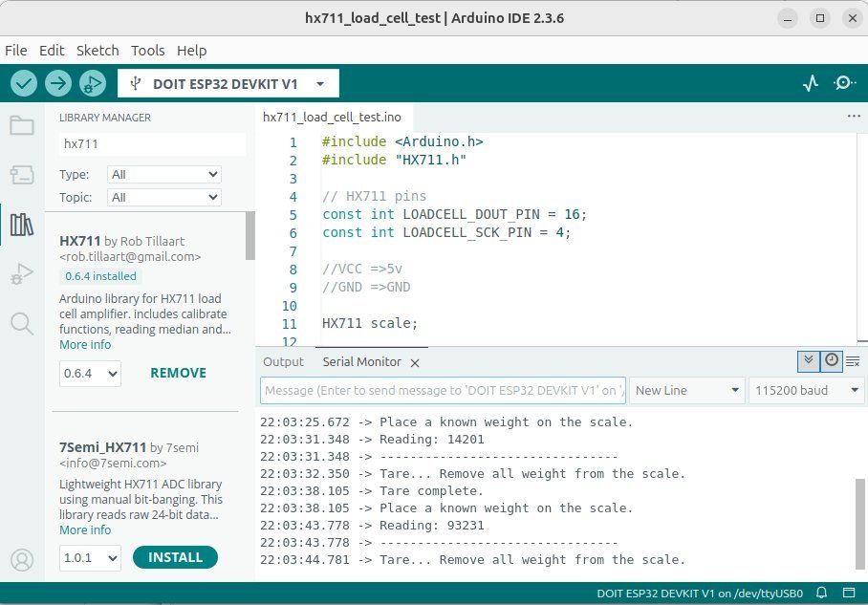Open the 115200 baud rate dropdown

click(807, 390)
